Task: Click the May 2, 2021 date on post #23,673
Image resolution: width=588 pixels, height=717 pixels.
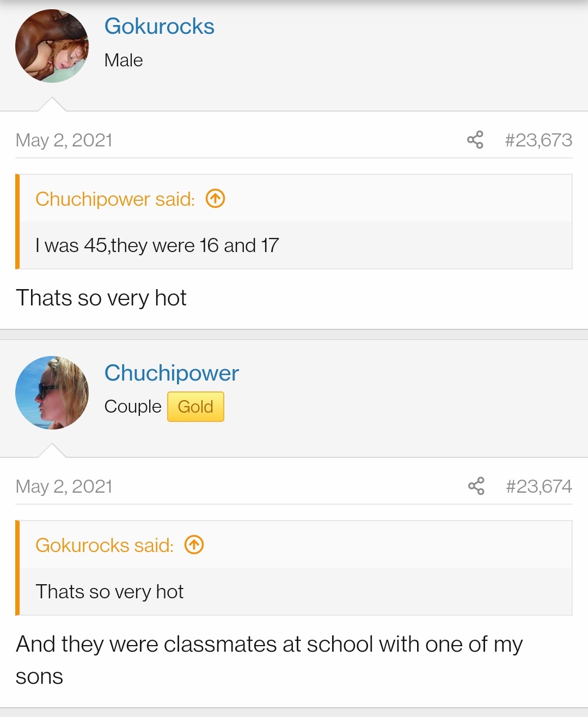Action: coord(64,140)
